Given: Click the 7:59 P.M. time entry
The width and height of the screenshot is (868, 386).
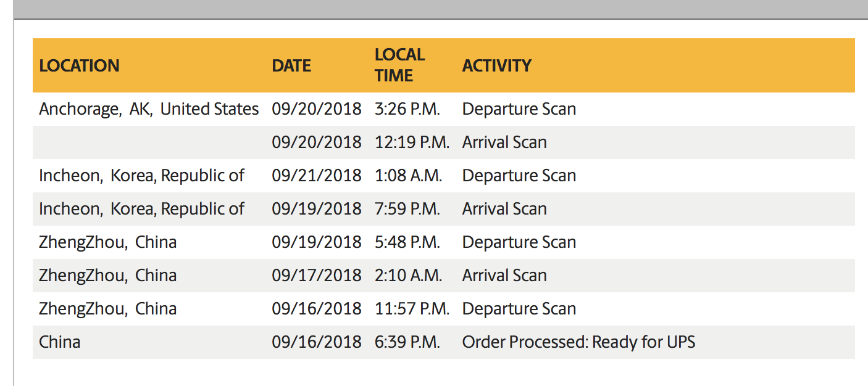Looking at the screenshot, I should (x=407, y=209).
